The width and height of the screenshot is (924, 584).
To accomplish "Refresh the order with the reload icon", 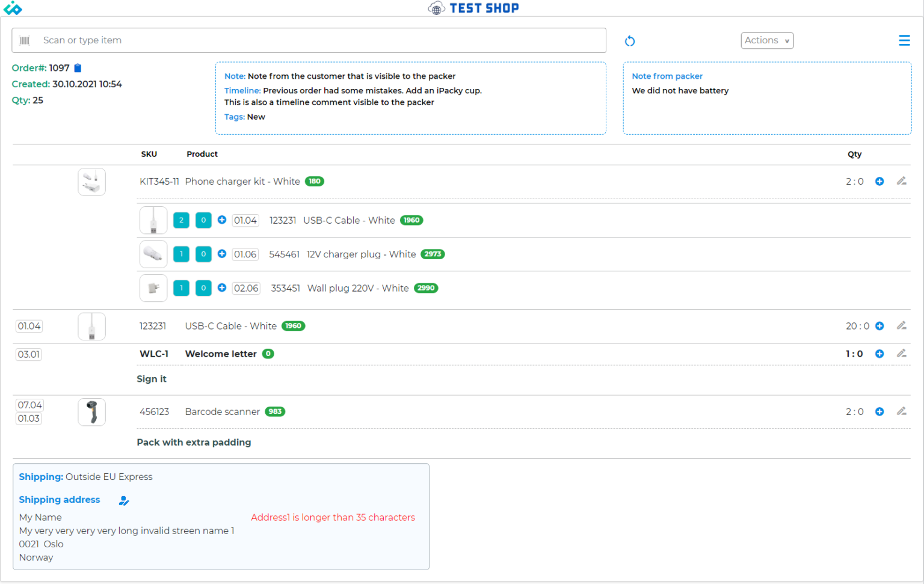I will 630,40.
